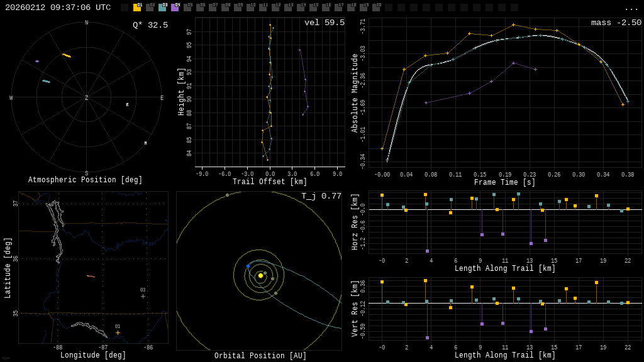Click the UTC timestamp at top left
The image size is (644, 362).
(x=58, y=8)
